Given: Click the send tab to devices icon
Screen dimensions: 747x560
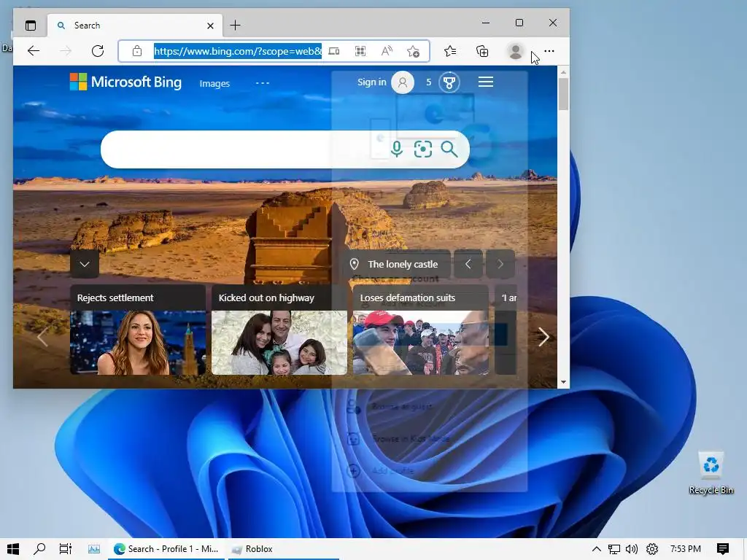Looking at the screenshot, I should [x=334, y=51].
